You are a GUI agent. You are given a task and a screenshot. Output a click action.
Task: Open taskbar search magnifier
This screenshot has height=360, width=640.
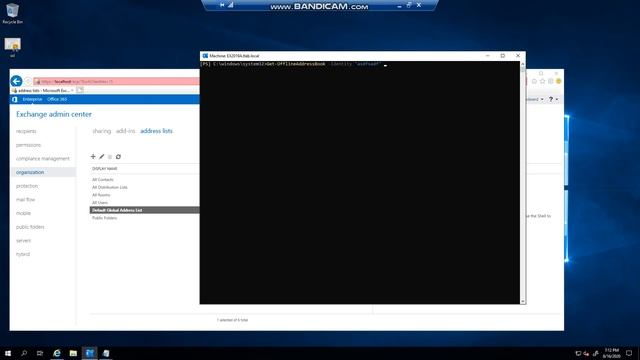tap(24, 353)
